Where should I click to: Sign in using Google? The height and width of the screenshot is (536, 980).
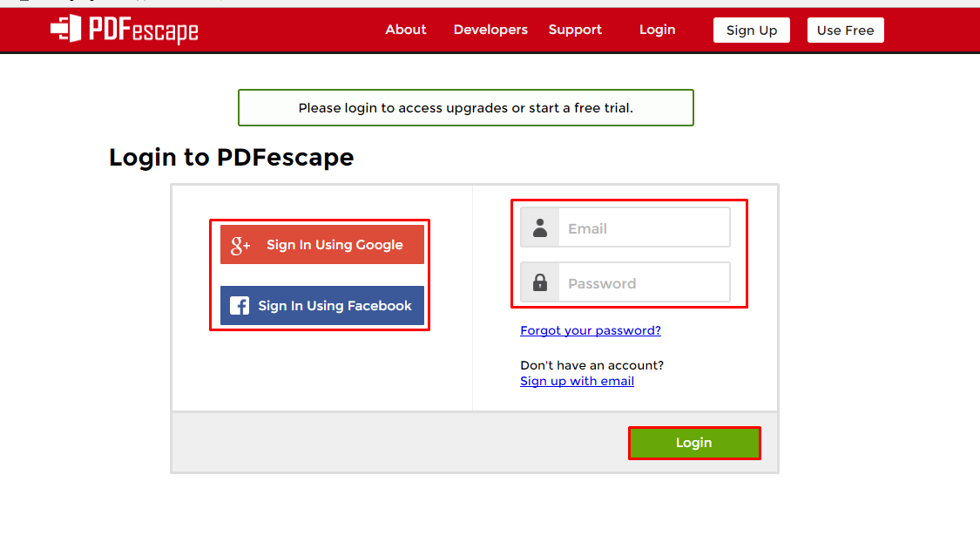[321, 245]
